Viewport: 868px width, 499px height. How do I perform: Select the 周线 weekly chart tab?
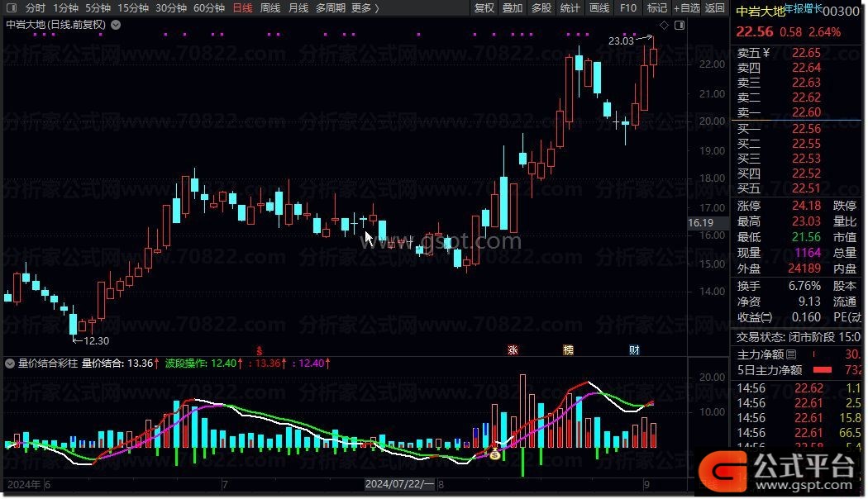270,8
